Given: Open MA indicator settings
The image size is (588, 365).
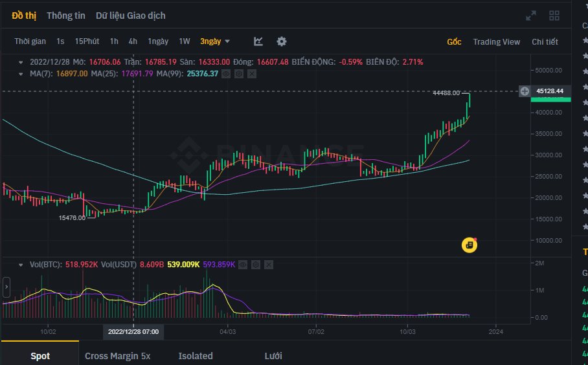Looking at the screenshot, I should click(239, 74).
